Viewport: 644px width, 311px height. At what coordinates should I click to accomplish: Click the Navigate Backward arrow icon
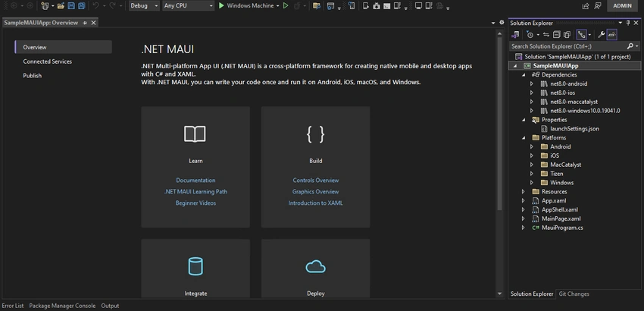[x=14, y=6]
